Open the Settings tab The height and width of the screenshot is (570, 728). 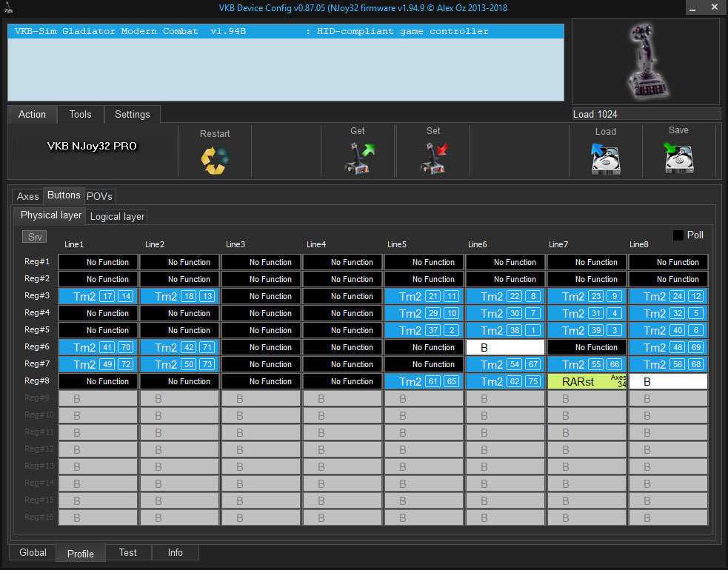[132, 115]
